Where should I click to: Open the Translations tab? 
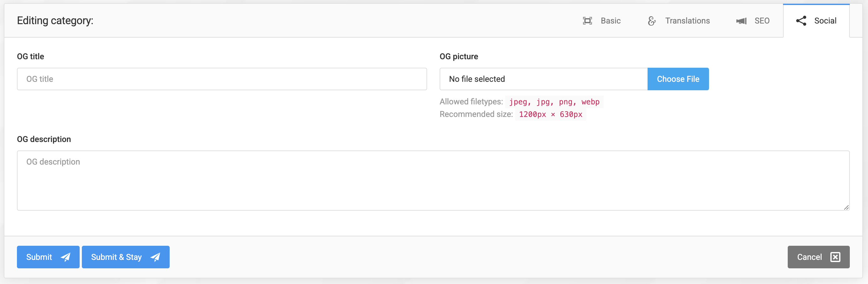[687, 21]
